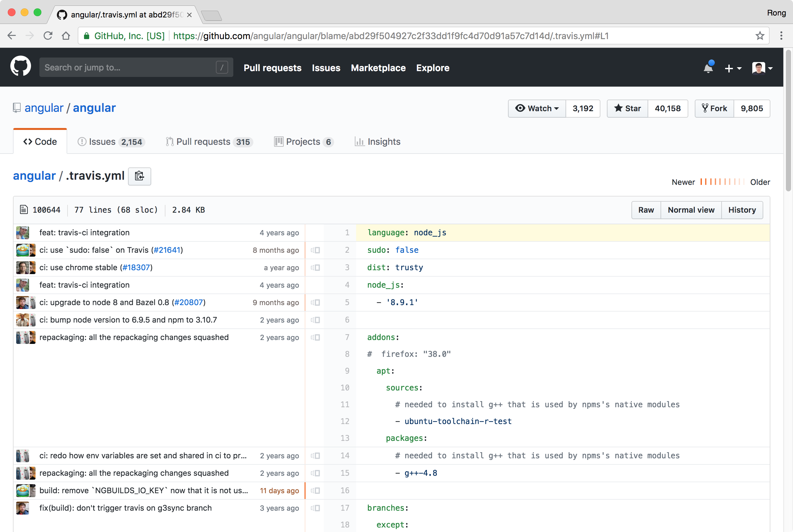Bookmark this page with star icon

pyautogui.click(x=760, y=36)
